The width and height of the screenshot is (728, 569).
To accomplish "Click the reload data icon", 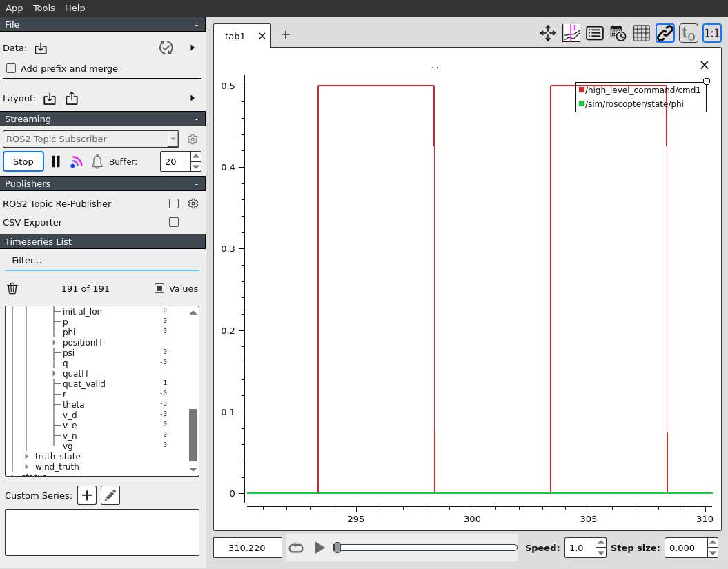I will pyautogui.click(x=166, y=48).
